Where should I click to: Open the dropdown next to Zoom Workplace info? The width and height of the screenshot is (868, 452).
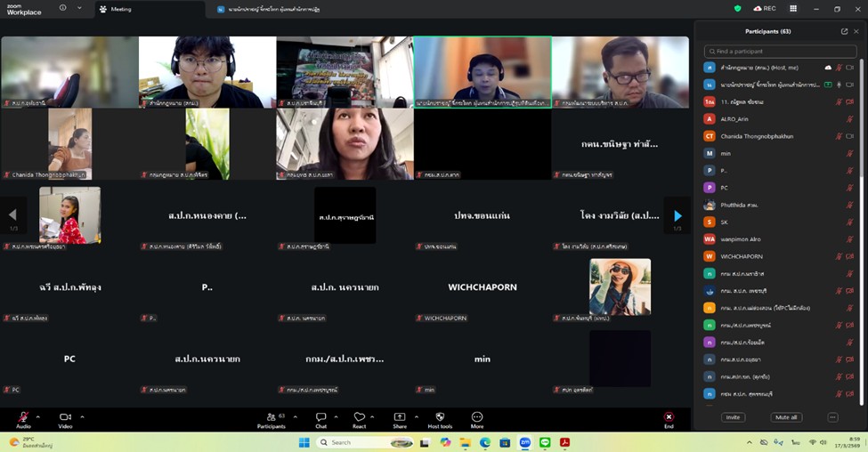(79, 8)
